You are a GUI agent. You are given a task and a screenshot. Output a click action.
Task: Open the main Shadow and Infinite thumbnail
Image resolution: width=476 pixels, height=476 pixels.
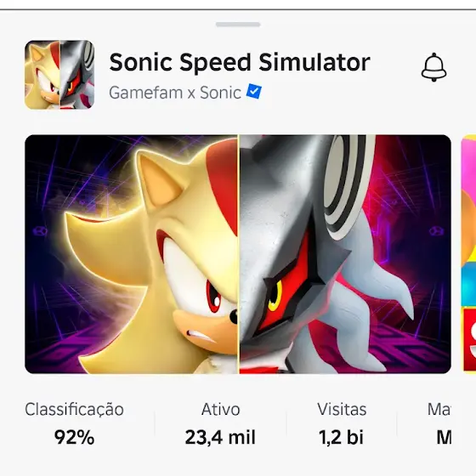238,254
